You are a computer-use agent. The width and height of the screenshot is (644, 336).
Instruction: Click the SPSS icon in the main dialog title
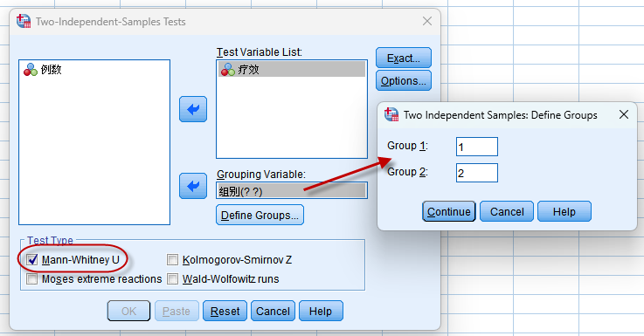[x=24, y=21]
